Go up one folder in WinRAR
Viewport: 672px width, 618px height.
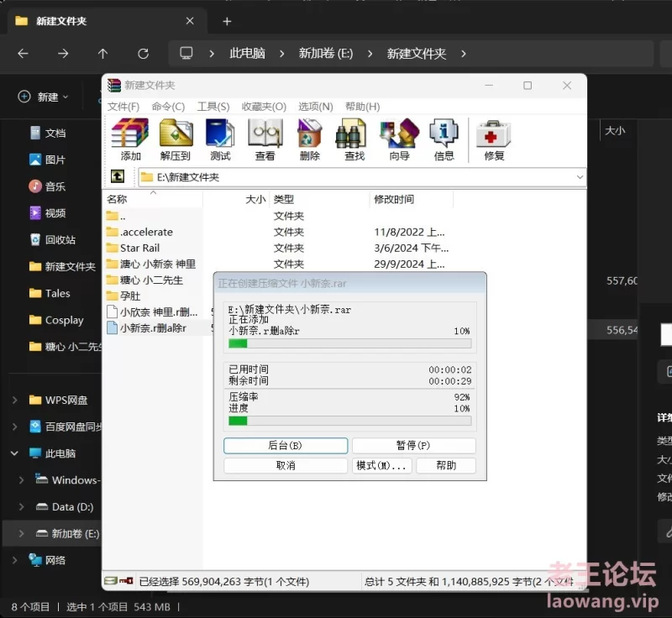118,176
